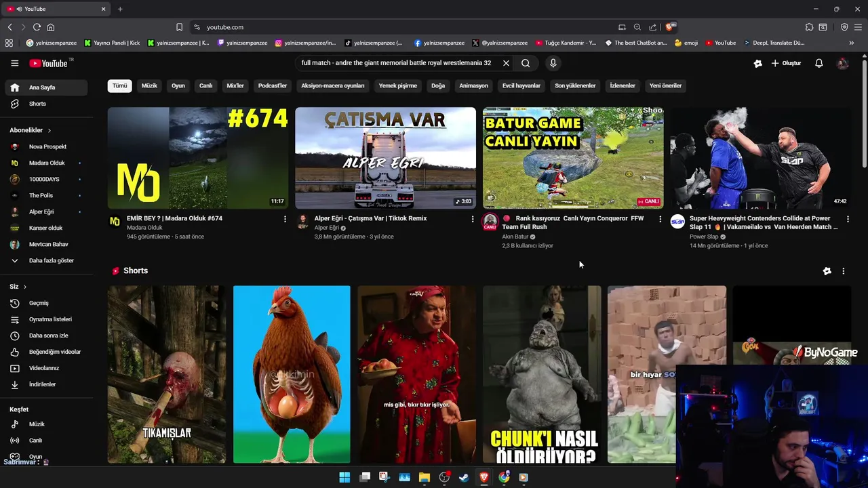Clear the search box with the X

click(x=506, y=63)
